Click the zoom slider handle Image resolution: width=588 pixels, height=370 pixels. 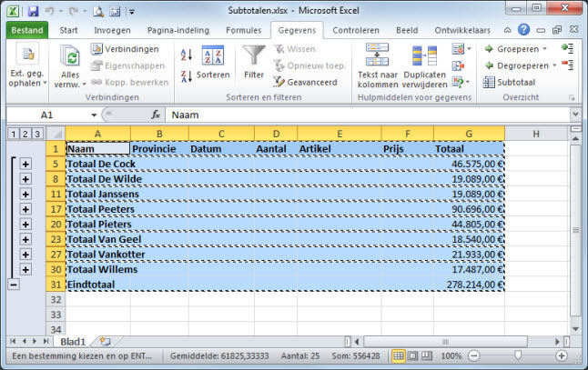(x=518, y=355)
